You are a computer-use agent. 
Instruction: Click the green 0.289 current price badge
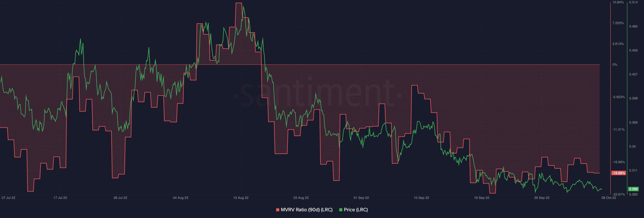(x=633, y=189)
